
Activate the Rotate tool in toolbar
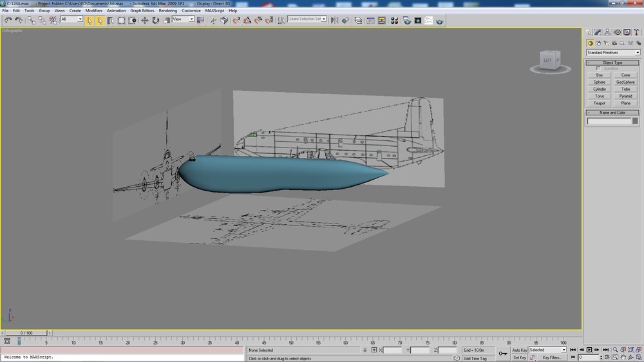tap(155, 21)
